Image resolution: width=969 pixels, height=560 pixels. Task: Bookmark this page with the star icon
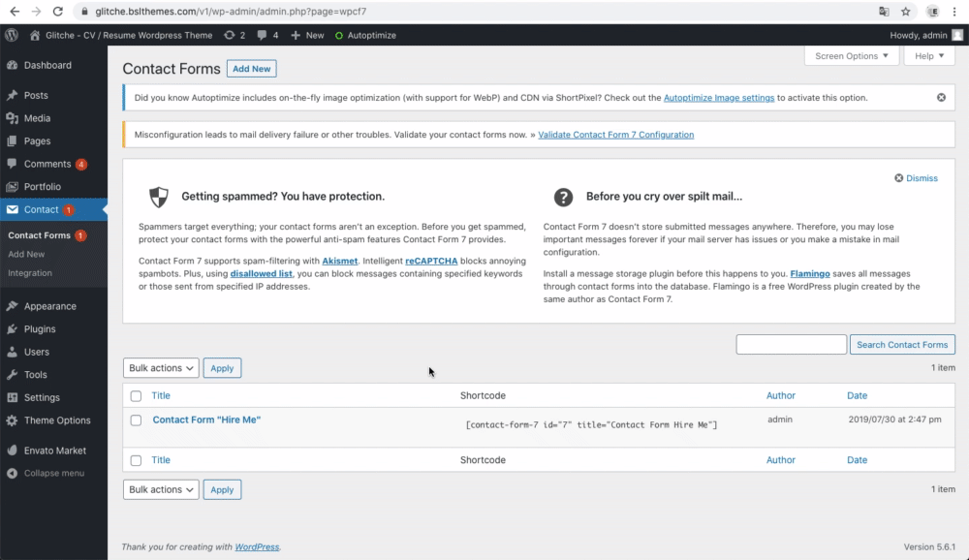[x=906, y=12]
